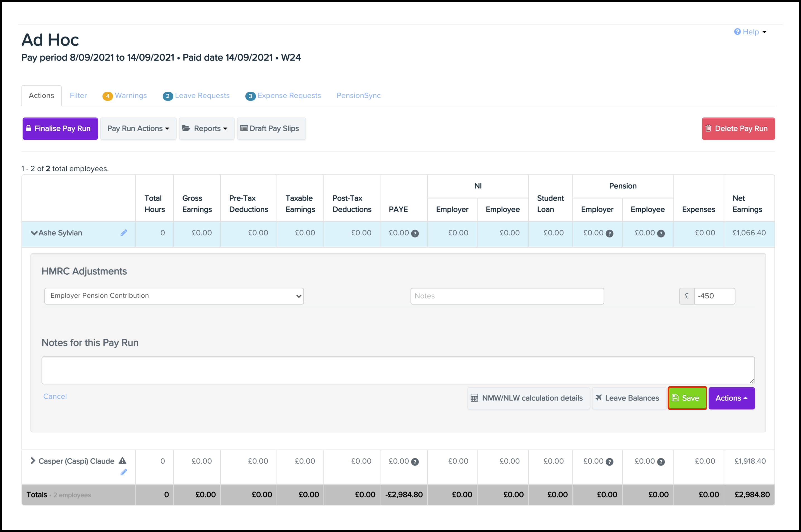Viewport: 801px width, 532px height.
Task: Click Ashe Sylvian's edit pencil icon
Action: [123, 233]
